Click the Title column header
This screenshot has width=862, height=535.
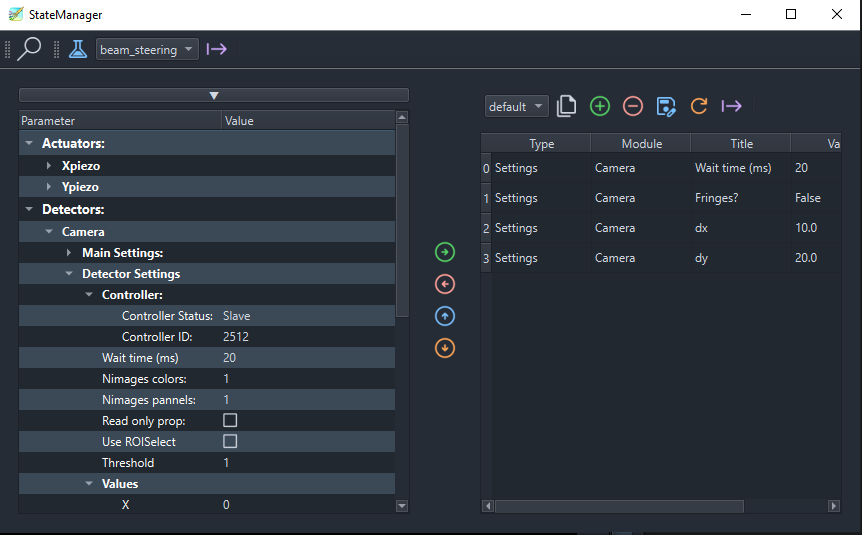point(741,144)
